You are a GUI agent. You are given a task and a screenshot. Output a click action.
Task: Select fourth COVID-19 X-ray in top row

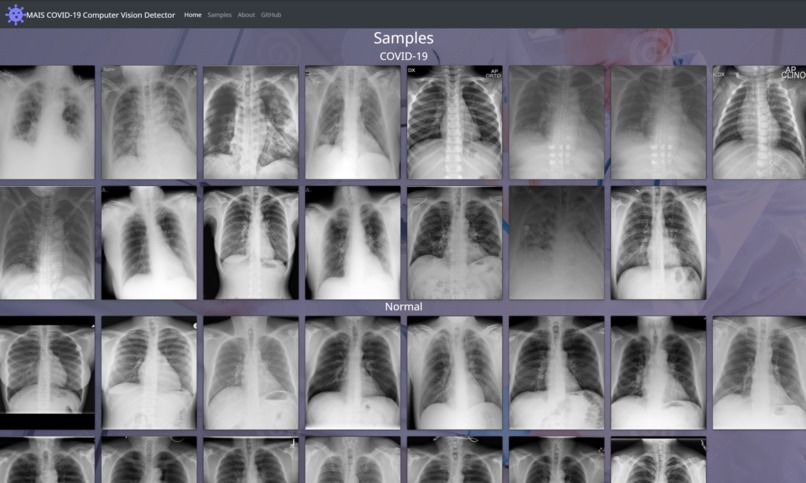click(x=353, y=122)
